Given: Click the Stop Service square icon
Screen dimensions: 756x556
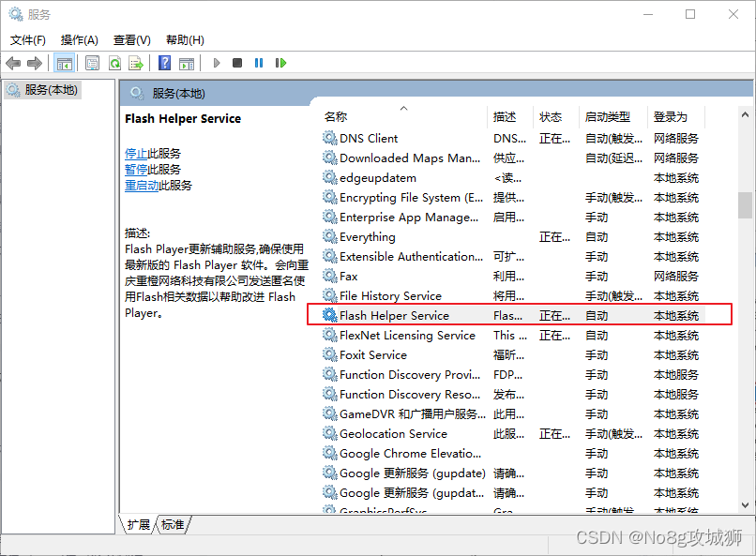Looking at the screenshot, I should click(237, 63).
